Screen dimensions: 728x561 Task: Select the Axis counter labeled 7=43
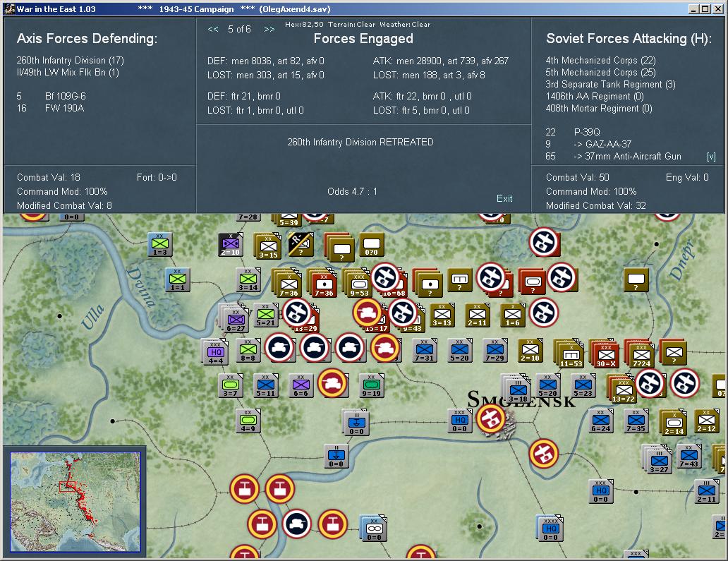click(x=689, y=457)
